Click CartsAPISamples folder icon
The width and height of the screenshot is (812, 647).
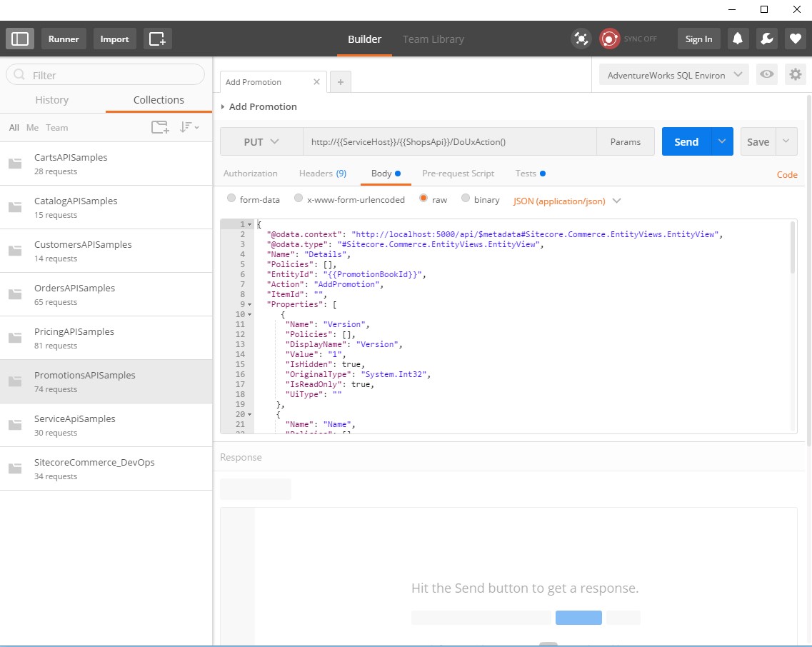(x=15, y=164)
